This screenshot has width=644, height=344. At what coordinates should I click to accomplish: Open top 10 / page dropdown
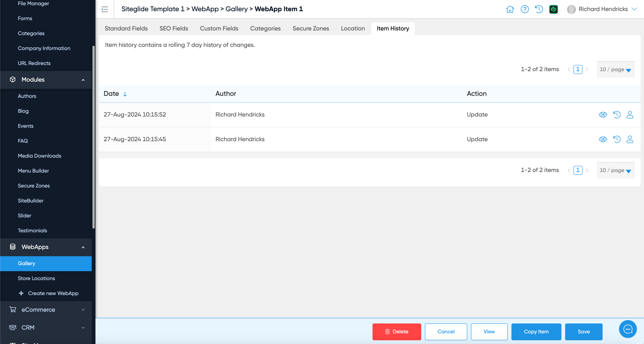[x=615, y=70]
